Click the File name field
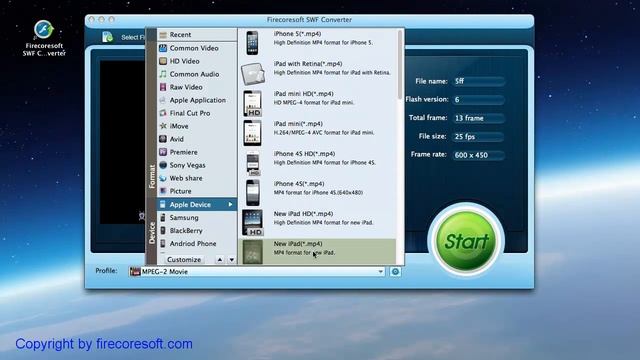The height and width of the screenshot is (360, 640). [x=479, y=81]
